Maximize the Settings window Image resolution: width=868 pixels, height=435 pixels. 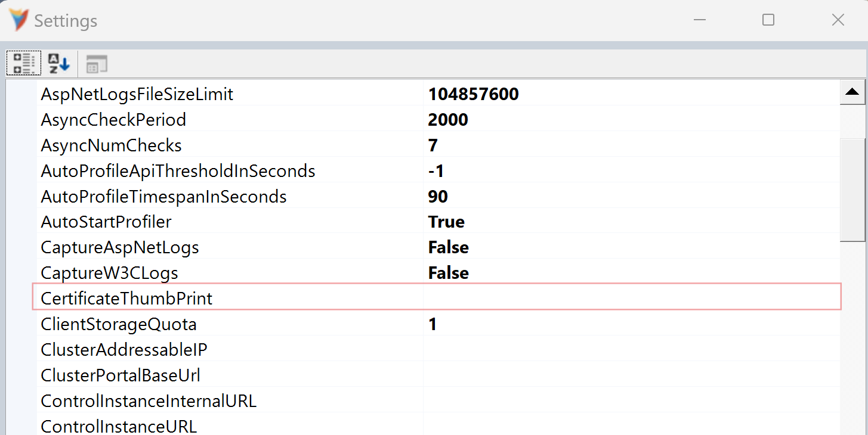[768, 20]
